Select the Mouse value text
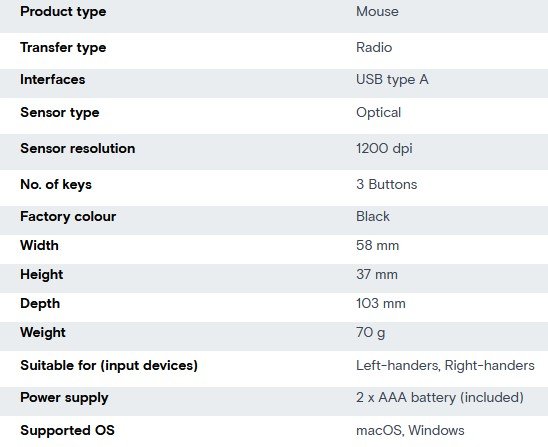This screenshot has width=548, height=447. pyautogui.click(x=377, y=12)
